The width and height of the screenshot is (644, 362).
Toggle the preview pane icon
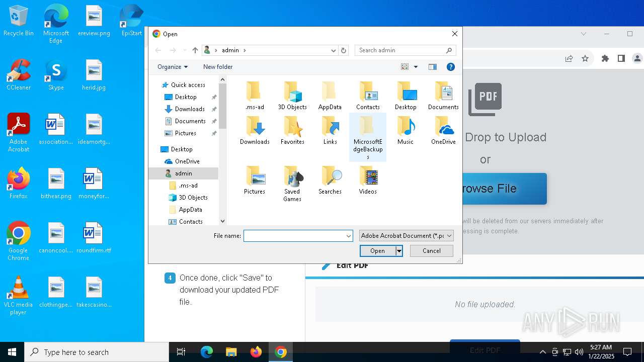click(x=432, y=67)
